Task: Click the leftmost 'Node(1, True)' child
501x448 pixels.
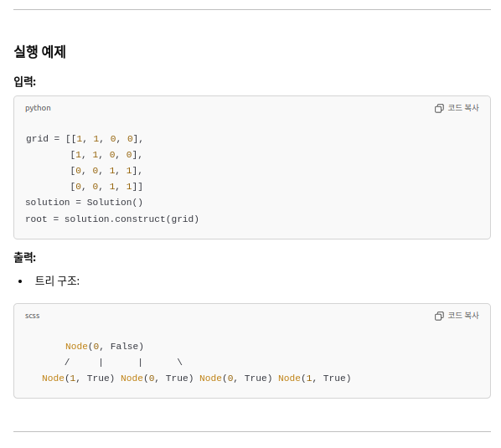Action: coord(78,378)
